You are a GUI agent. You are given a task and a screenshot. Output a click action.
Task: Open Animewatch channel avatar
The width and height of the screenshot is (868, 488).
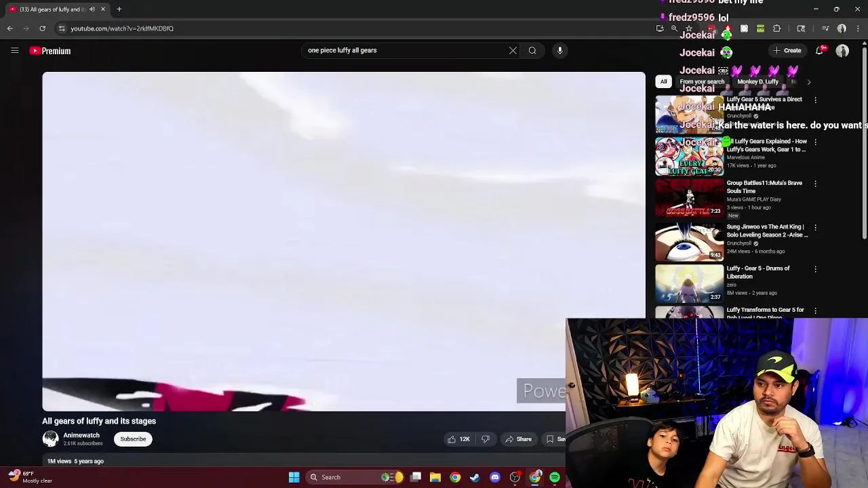click(x=50, y=439)
